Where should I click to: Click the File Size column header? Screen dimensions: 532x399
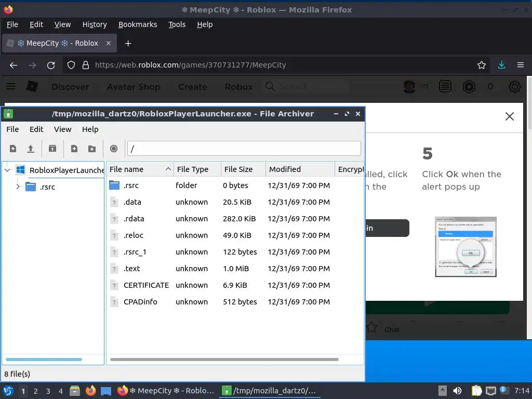pyautogui.click(x=243, y=169)
